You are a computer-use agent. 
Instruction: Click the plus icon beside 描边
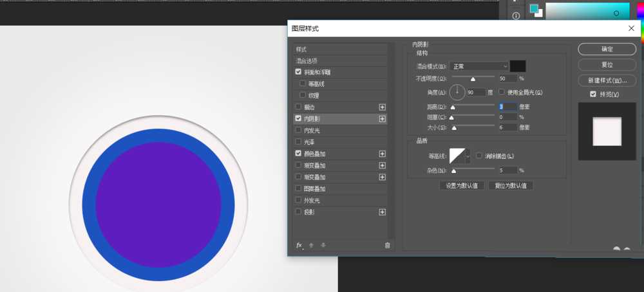click(x=382, y=107)
